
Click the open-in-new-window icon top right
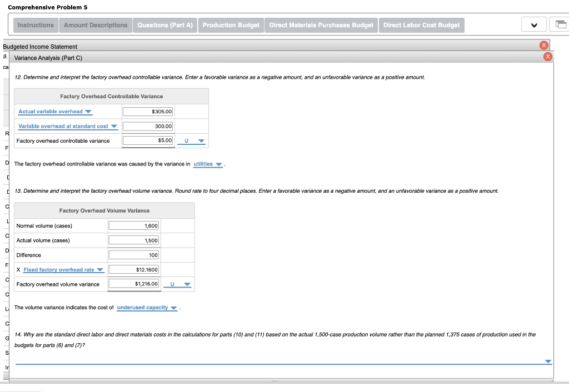click(560, 24)
